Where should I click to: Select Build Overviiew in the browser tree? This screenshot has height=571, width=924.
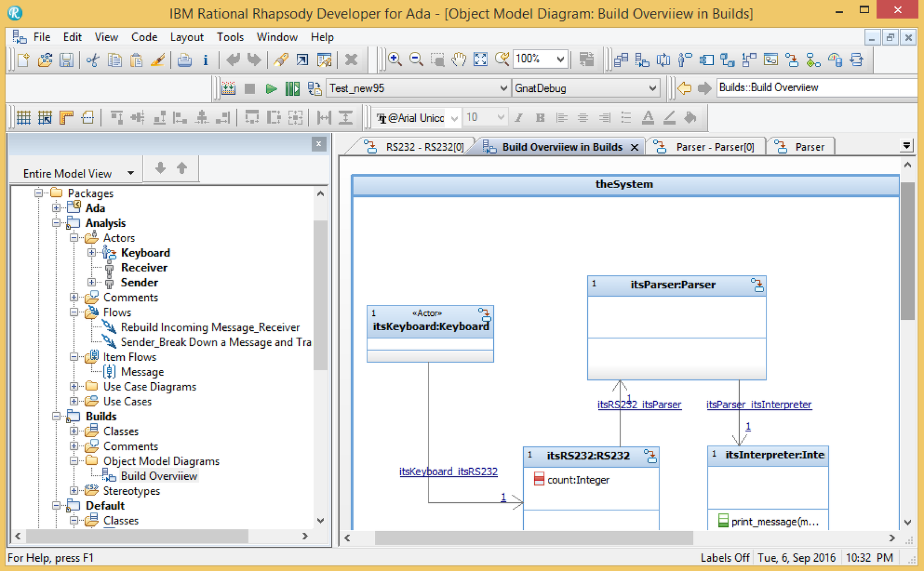pos(159,476)
